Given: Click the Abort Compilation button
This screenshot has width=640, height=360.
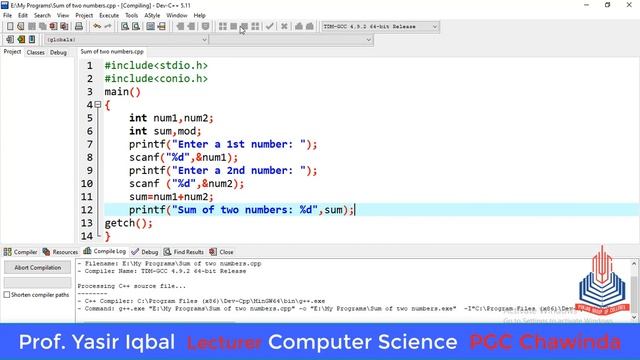Looking at the screenshot, I should point(38,267).
